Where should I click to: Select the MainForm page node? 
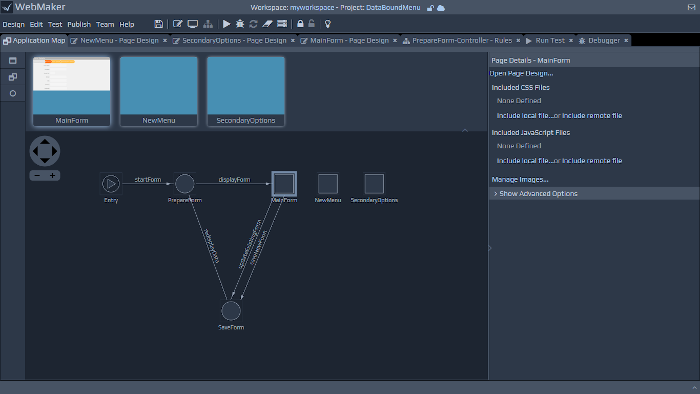284,184
